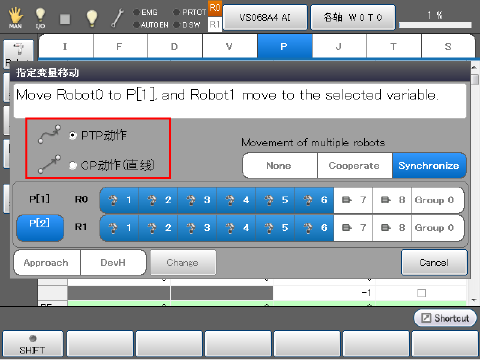
Task: Toggle R0 joint axis 1
Action: [119, 200]
